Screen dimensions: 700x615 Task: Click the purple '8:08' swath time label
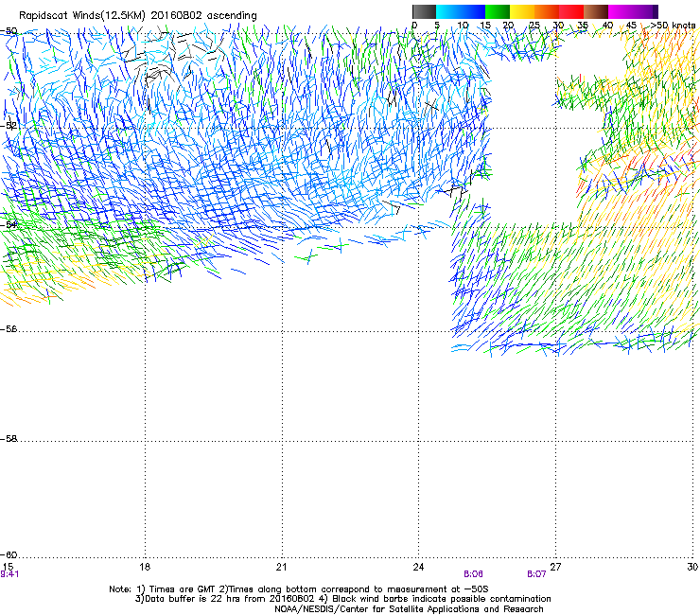tap(473, 574)
